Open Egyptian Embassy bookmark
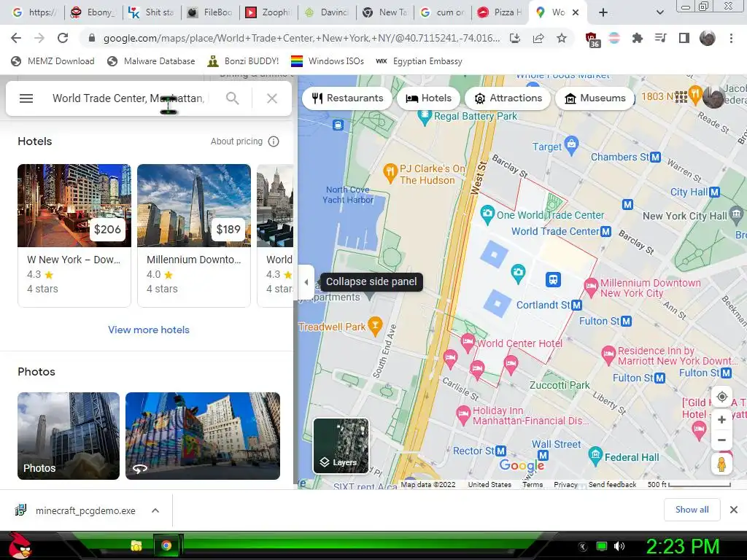 [419, 61]
